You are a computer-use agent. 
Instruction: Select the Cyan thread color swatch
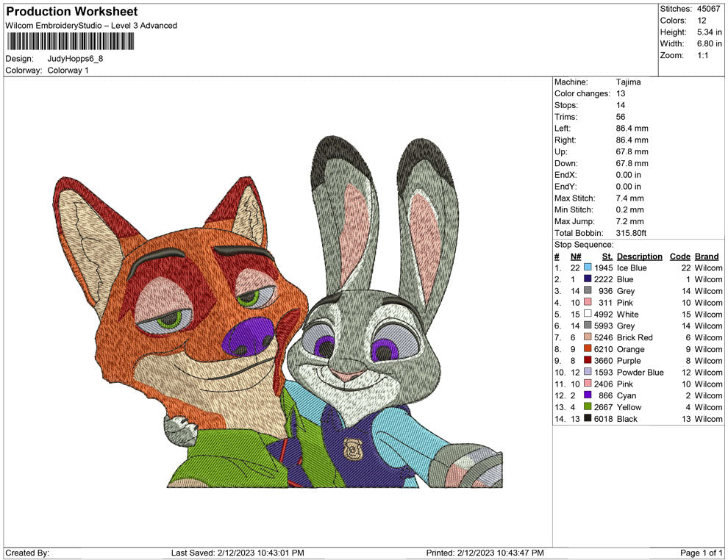[588, 396]
